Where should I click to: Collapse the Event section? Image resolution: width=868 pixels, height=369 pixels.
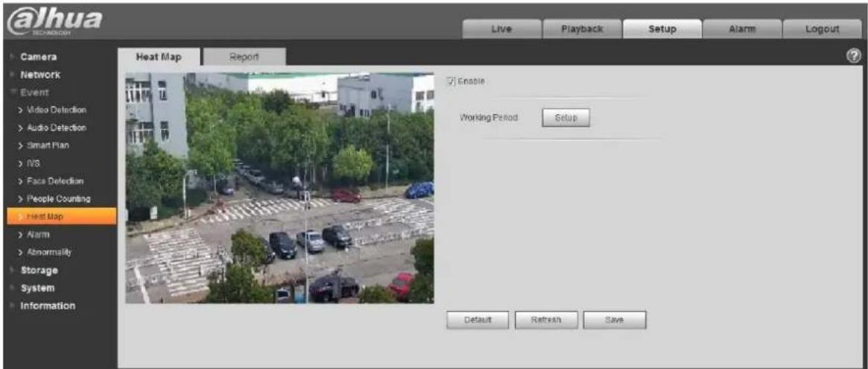click(x=35, y=92)
